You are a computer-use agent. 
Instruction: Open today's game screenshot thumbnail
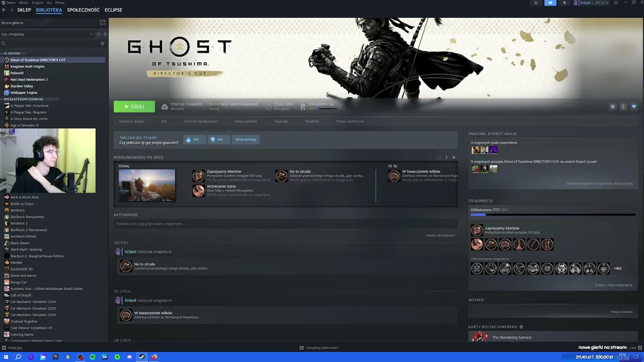pos(147,185)
